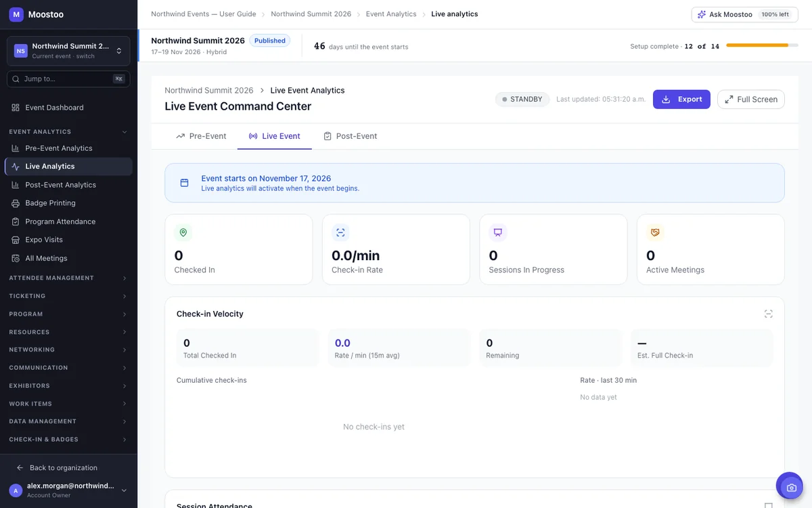
Task: Expand the Check-in & Badges section
Action: [x=68, y=440]
